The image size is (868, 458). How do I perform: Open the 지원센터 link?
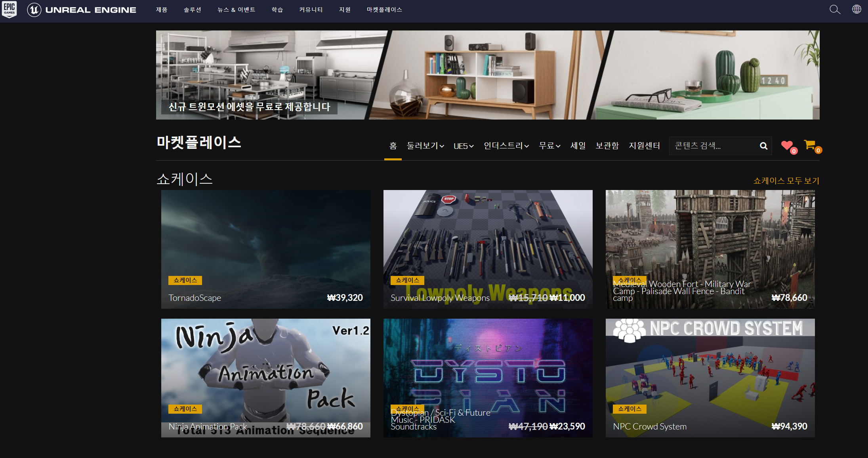coord(645,146)
